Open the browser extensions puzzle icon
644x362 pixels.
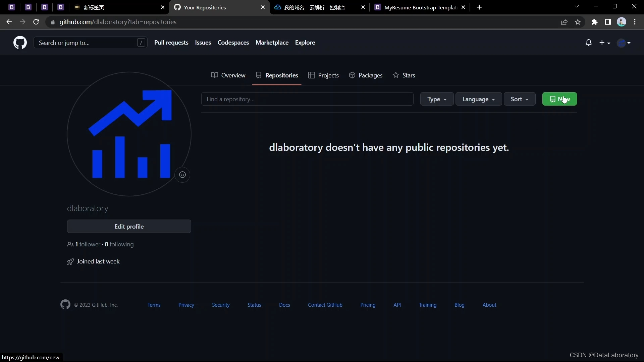594,22
